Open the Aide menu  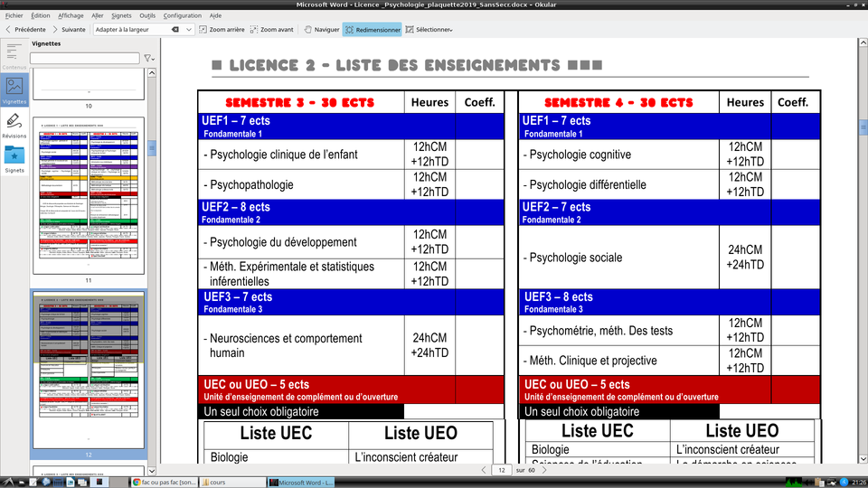click(x=215, y=15)
